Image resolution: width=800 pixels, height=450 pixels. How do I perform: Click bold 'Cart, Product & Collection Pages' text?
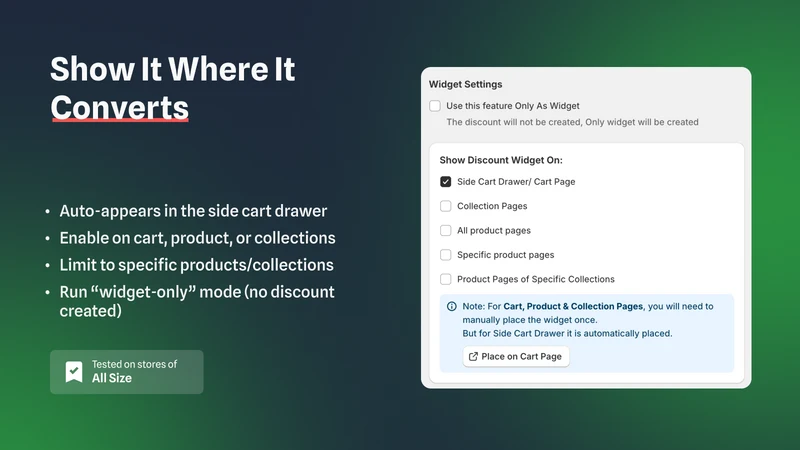tap(573, 306)
